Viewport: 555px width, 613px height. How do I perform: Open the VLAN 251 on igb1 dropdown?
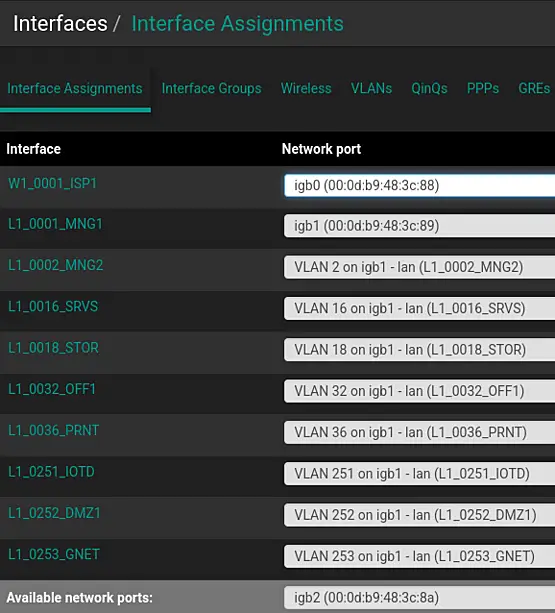(x=419, y=474)
